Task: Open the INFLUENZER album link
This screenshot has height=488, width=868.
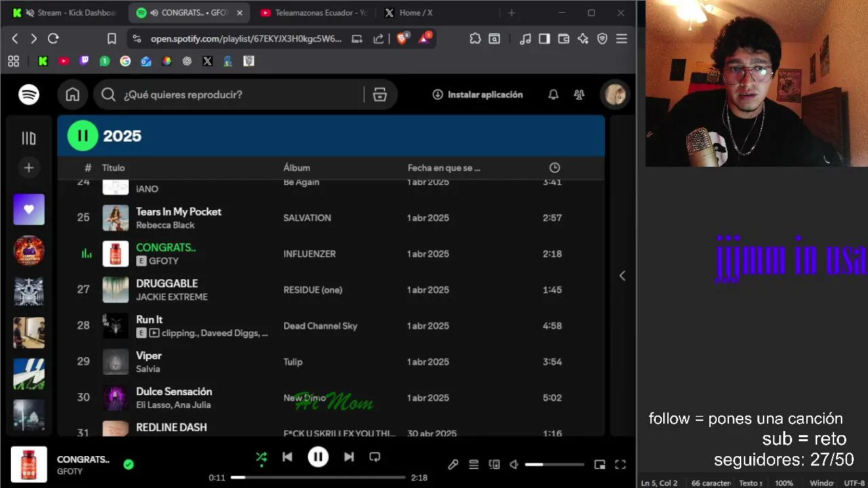Action: (309, 253)
